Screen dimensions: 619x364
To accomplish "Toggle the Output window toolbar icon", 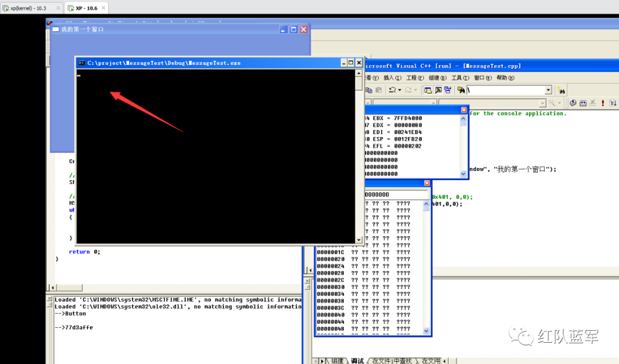I will (x=438, y=91).
